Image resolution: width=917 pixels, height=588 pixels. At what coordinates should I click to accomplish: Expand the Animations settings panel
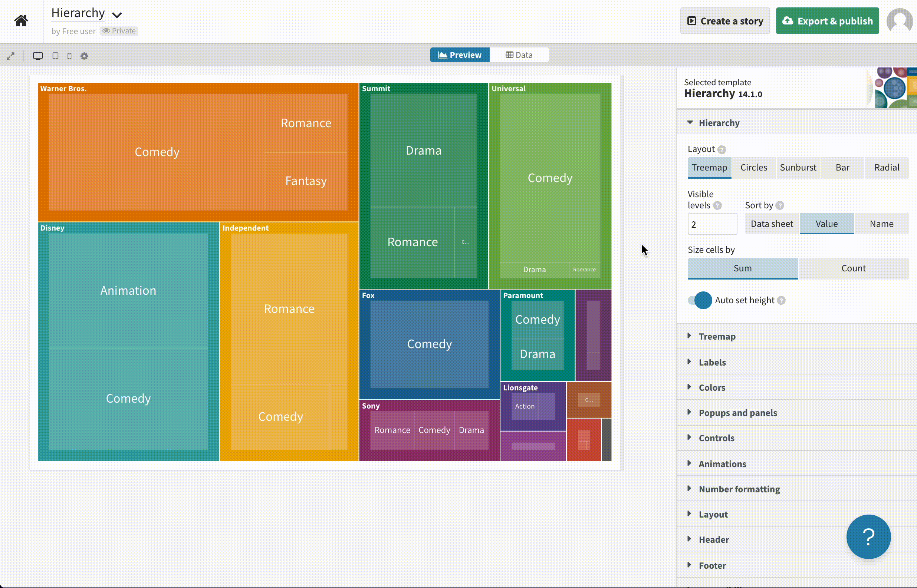pyautogui.click(x=722, y=463)
